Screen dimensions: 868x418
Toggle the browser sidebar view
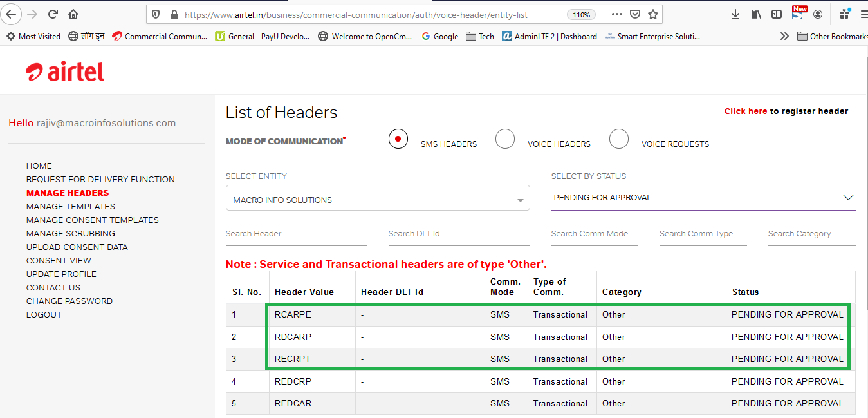coord(777,14)
